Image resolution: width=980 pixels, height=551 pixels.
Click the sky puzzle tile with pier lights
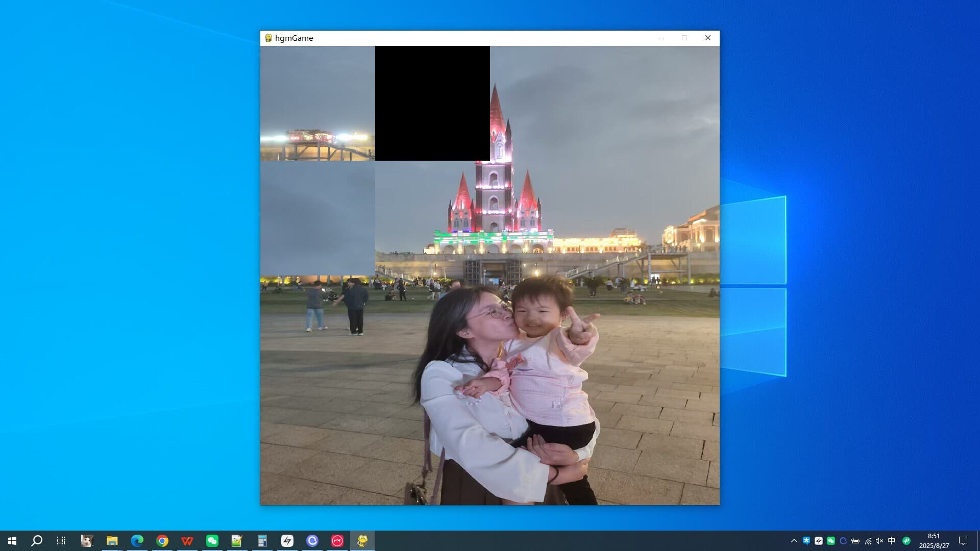(x=317, y=103)
